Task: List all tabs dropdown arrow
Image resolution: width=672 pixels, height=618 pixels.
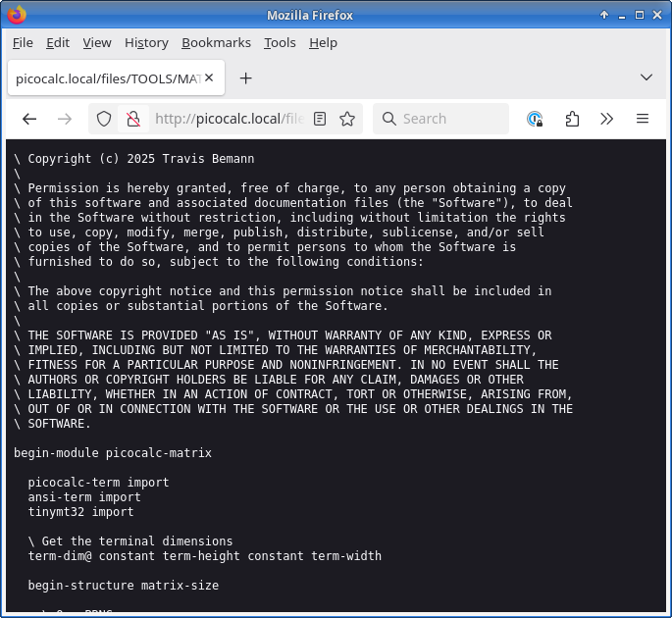Action: click(646, 77)
